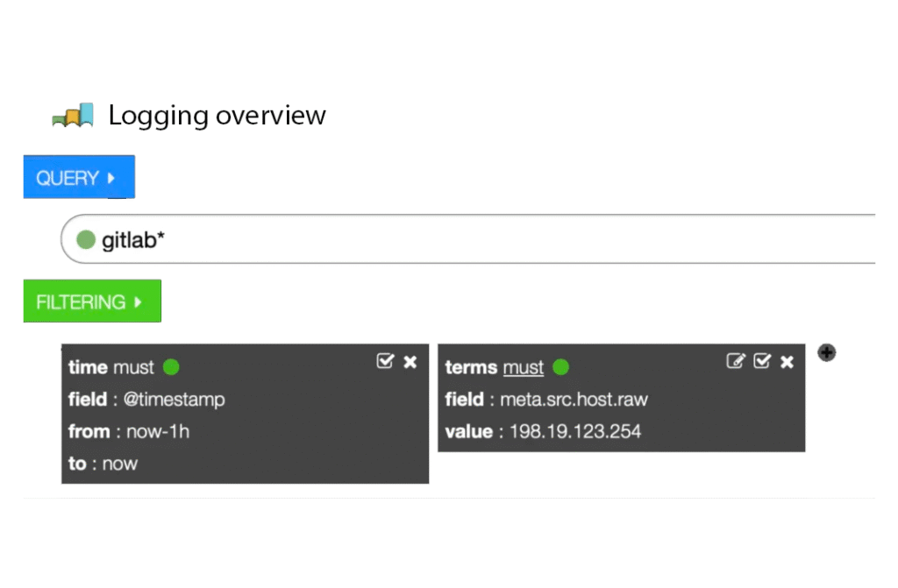This screenshot has width=898, height=588.
Task: Collapse the QUERY section
Action: [x=78, y=178]
